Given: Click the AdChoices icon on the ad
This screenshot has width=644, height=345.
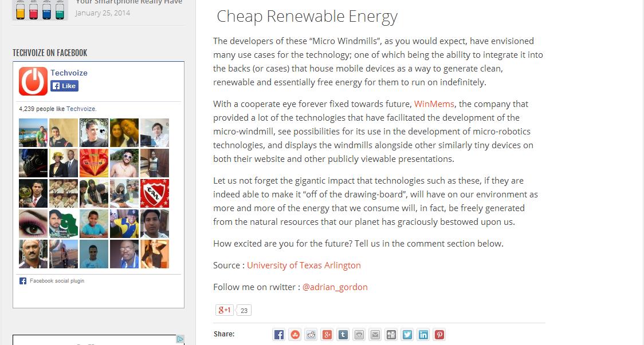Looking at the screenshot, I should click(x=180, y=339).
